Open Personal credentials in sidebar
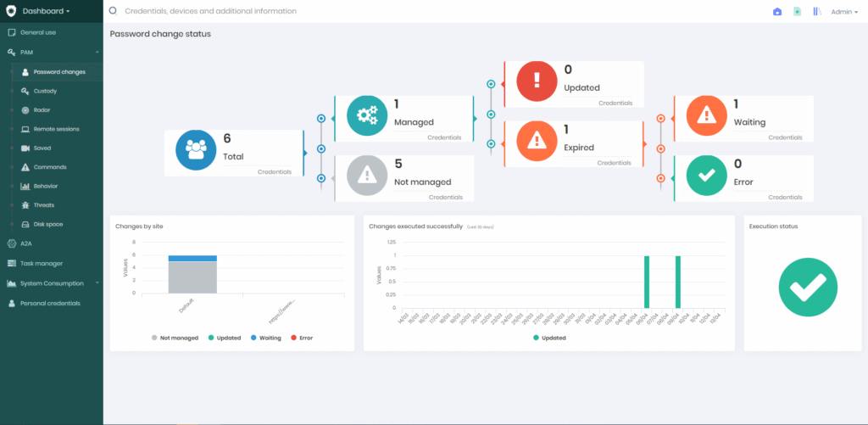This screenshot has height=425, width=868. pos(50,303)
